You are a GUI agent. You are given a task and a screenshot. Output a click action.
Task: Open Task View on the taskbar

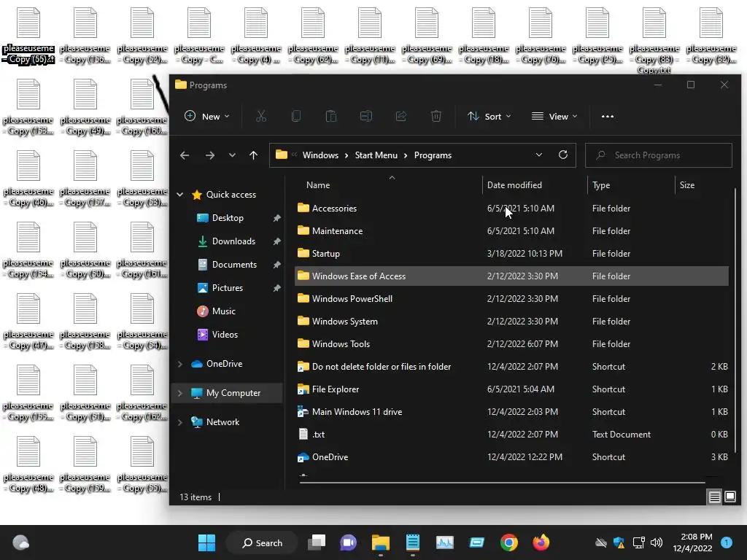(x=317, y=542)
